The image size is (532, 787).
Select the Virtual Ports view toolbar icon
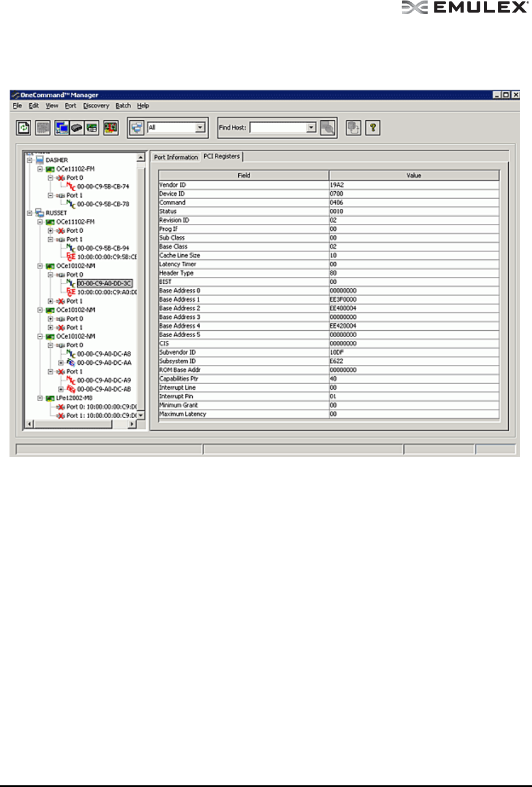click(x=91, y=128)
